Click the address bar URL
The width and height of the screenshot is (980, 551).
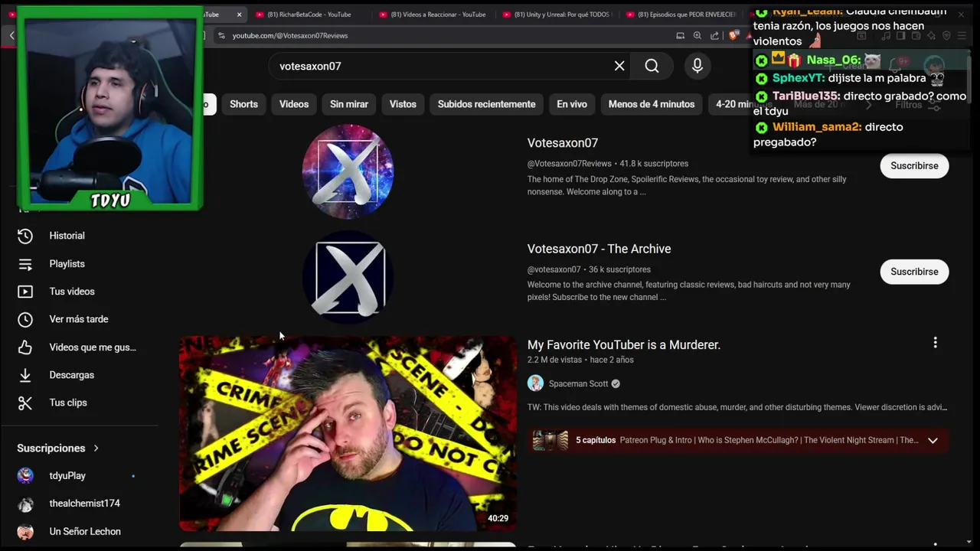(290, 35)
